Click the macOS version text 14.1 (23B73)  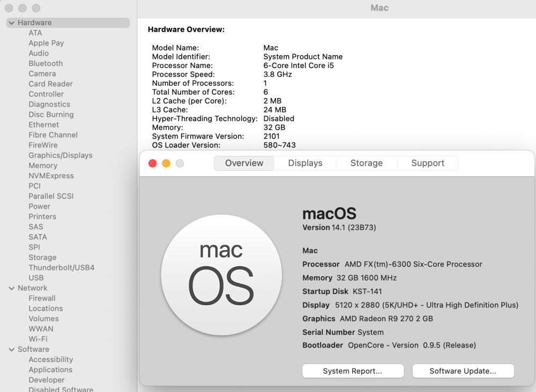tap(354, 228)
